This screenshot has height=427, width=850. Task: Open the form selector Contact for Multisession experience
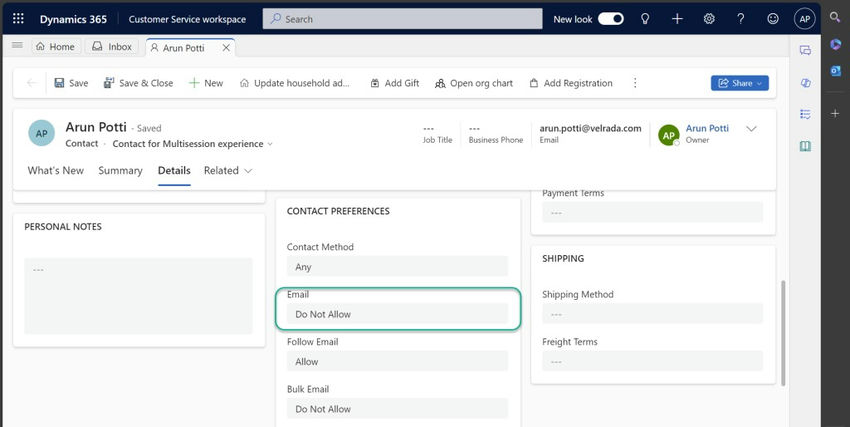point(192,144)
